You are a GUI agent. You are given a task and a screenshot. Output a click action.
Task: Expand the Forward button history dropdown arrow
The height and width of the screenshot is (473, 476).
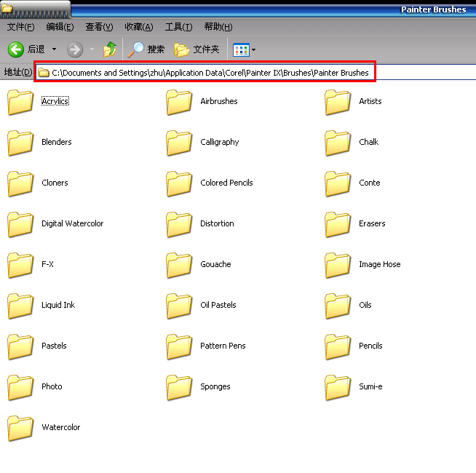pyautogui.click(x=92, y=49)
